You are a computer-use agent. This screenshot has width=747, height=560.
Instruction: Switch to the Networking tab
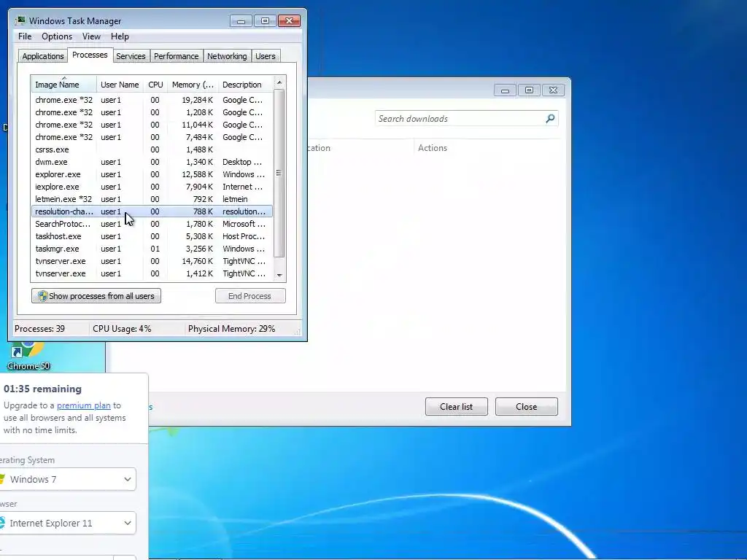tap(227, 55)
